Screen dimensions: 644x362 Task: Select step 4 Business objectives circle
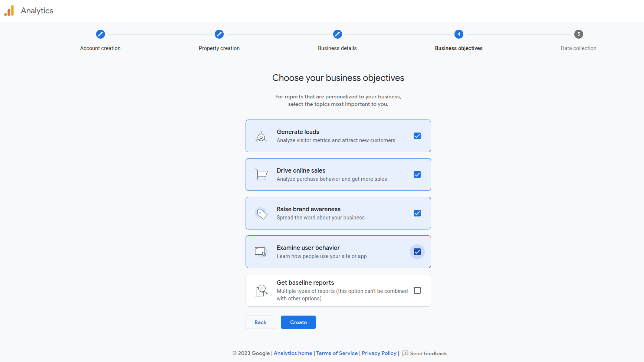[x=459, y=34]
